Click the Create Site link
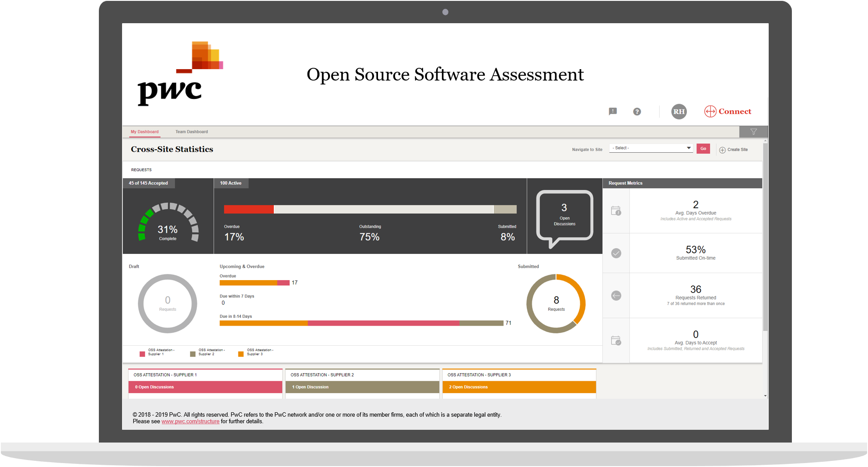The image size is (868, 467). (x=737, y=150)
